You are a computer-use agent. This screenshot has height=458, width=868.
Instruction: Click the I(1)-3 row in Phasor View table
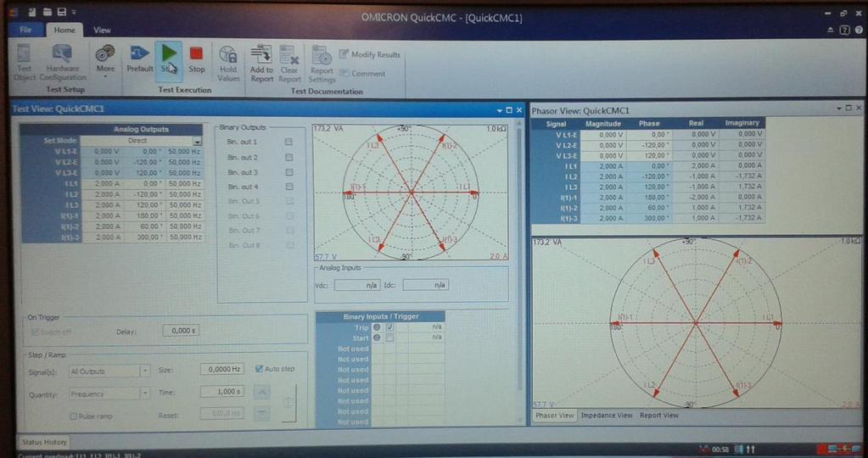[647, 218]
